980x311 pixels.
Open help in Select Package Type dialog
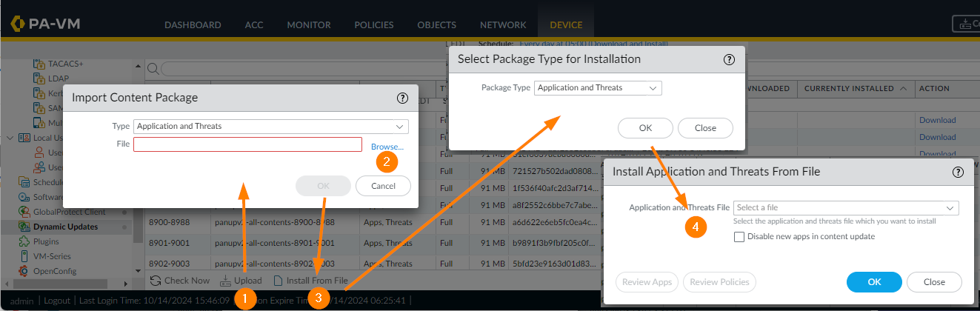coord(728,59)
